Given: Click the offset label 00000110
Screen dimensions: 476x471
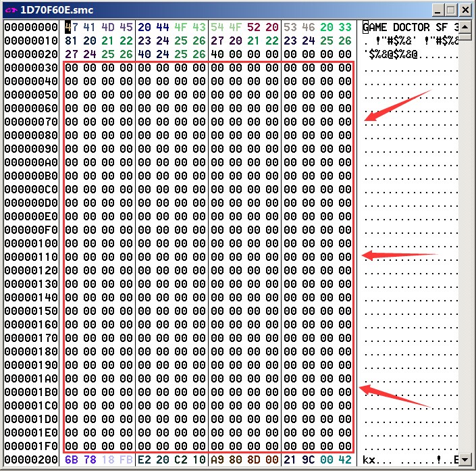Looking at the screenshot, I should click(x=31, y=257).
